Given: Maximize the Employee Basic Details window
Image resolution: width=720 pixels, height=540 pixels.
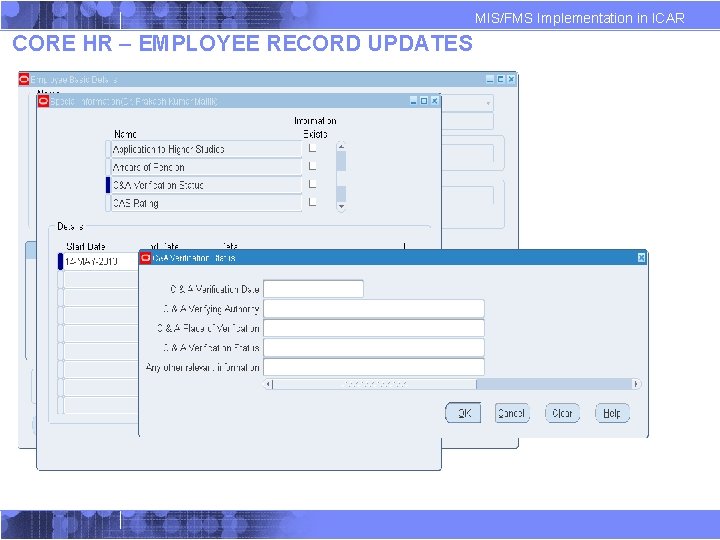Looking at the screenshot, I should pos(501,79).
